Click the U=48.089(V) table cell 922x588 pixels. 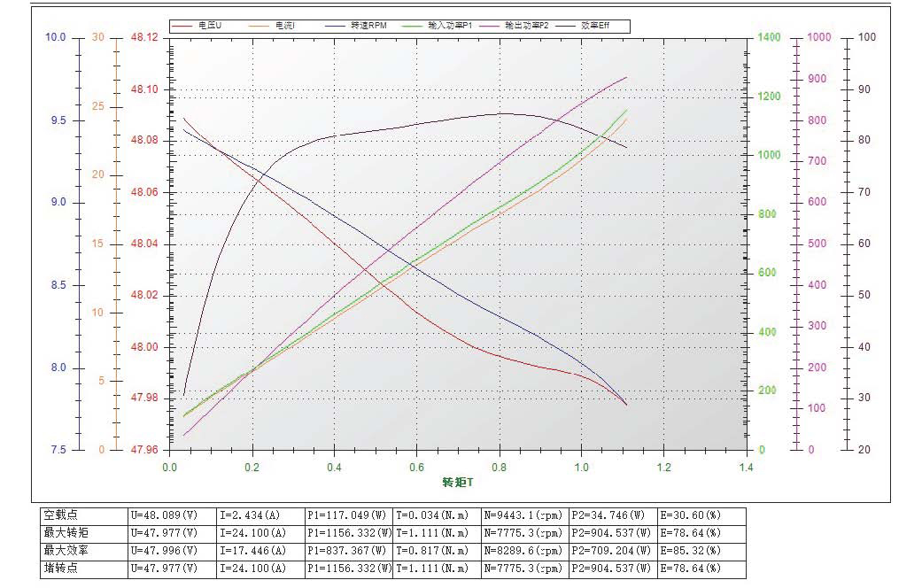click(x=165, y=515)
